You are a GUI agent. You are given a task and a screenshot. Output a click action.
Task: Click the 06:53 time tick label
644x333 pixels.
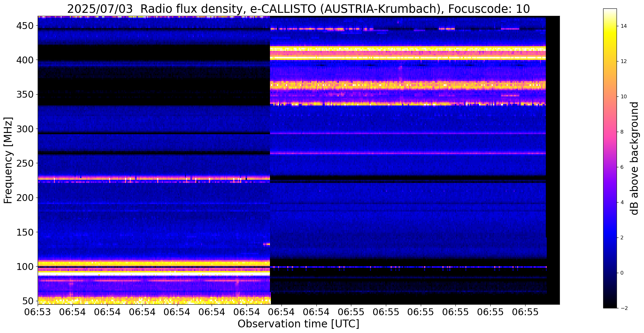[x=38, y=311]
